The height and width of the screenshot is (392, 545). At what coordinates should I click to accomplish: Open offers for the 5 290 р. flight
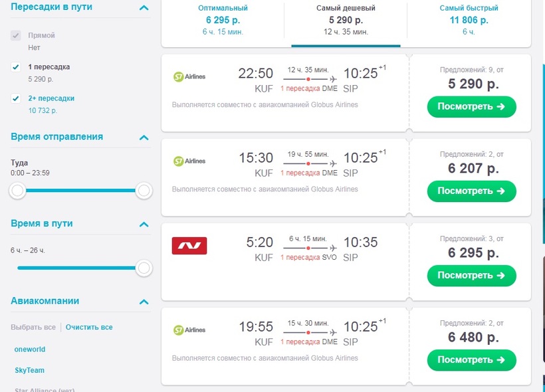coord(472,106)
